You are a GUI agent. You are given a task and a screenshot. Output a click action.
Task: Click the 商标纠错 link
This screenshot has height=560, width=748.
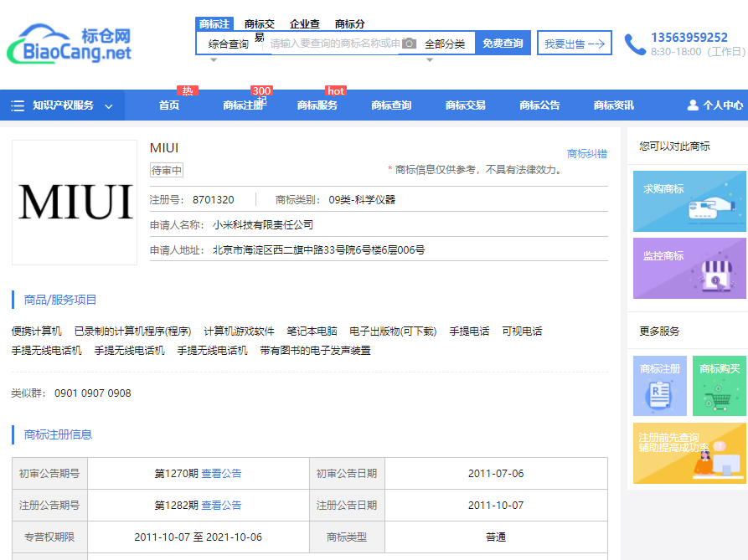click(x=587, y=154)
